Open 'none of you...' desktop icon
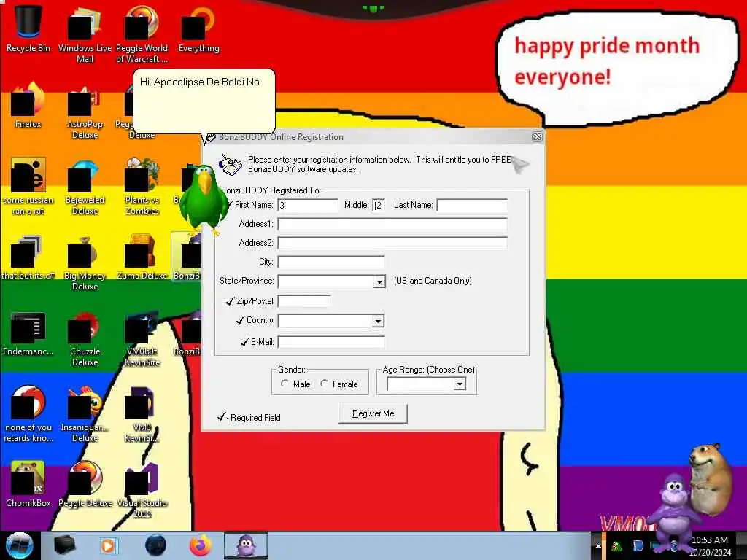 tap(28, 414)
